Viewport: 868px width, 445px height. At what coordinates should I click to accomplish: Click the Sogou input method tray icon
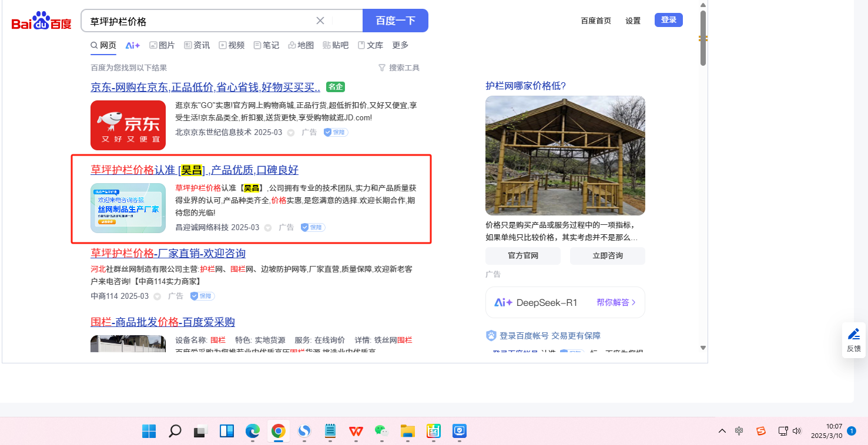click(x=761, y=431)
